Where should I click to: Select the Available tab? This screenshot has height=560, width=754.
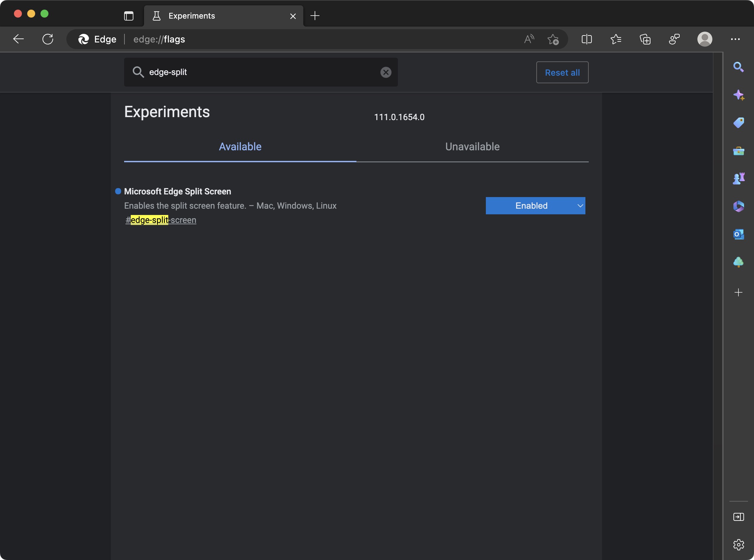coord(240,147)
